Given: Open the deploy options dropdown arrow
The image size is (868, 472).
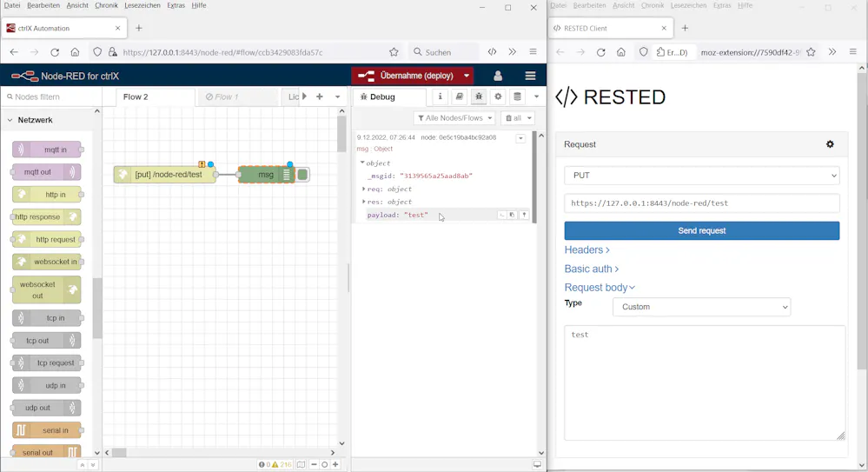Looking at the screenshot, I should click(x=467, y=76).
